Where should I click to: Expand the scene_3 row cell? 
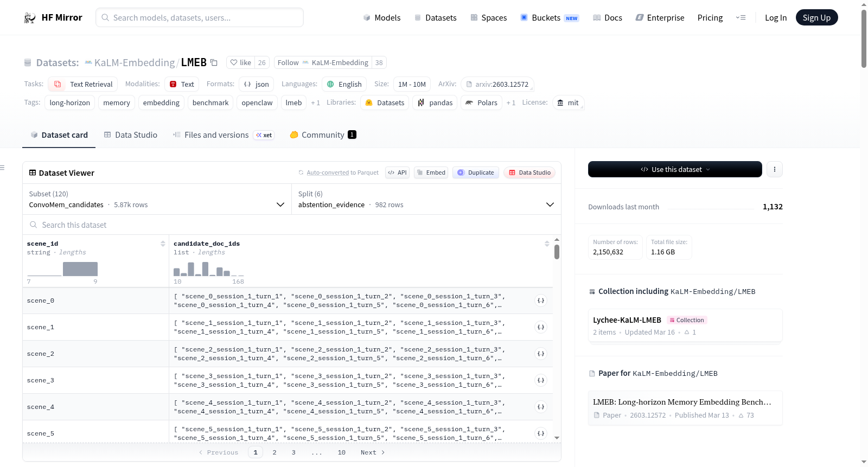pos(541,380)
